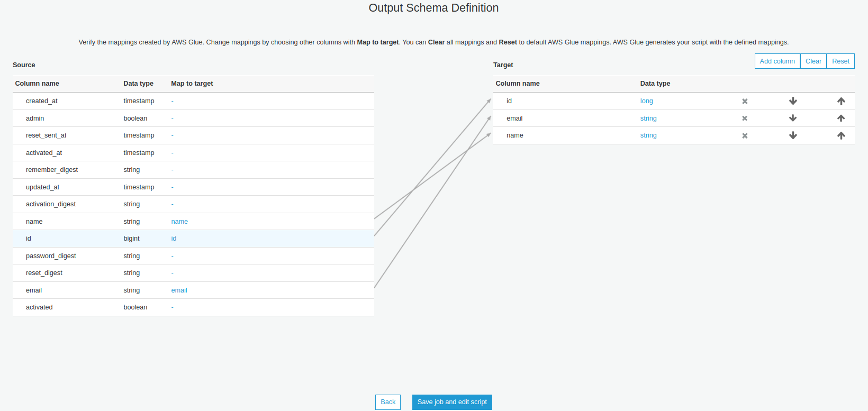
Task: Change the data type of name target
Action: coord(648,135)
